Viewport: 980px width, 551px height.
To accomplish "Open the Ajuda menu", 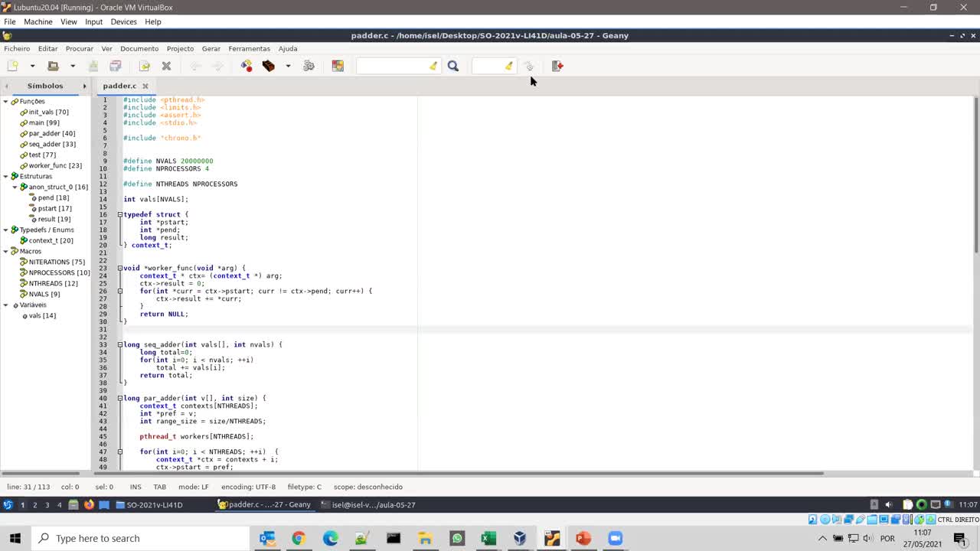I will pos(288,48).
